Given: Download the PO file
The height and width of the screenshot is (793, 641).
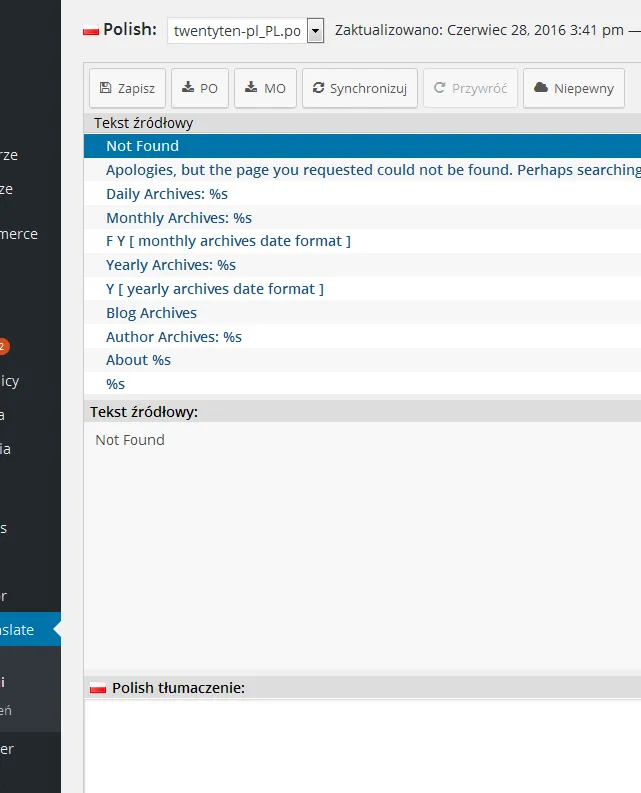Looking at the screenshot, I should (x=199, y=88).
